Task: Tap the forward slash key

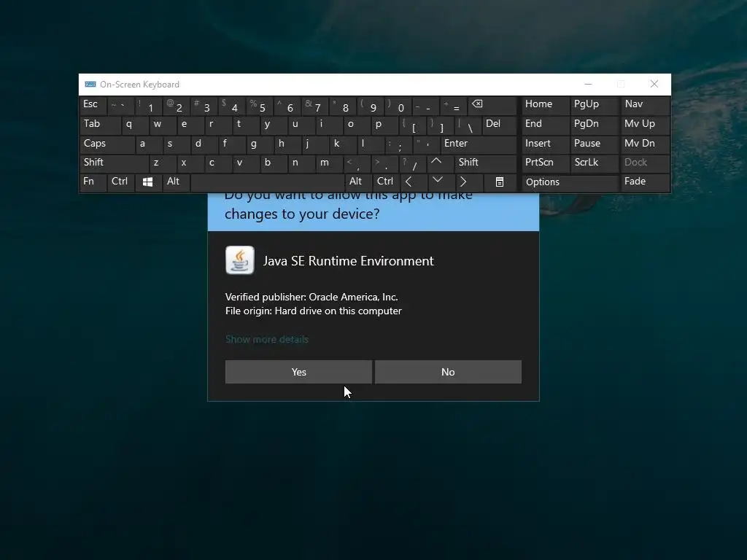Action: pos(413,163)
